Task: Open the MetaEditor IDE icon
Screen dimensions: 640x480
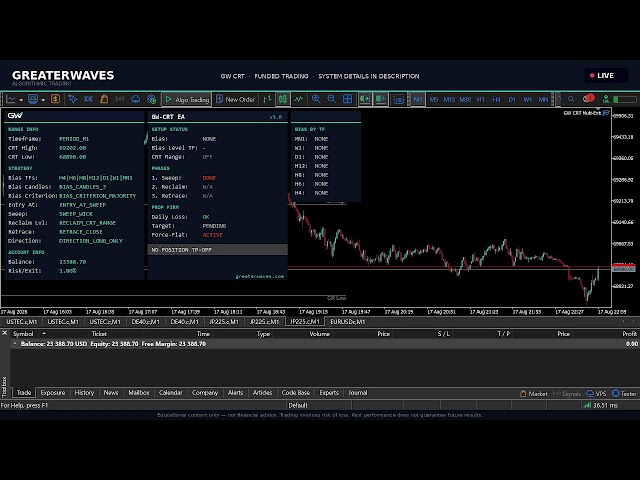Action: tap(89, 99)
